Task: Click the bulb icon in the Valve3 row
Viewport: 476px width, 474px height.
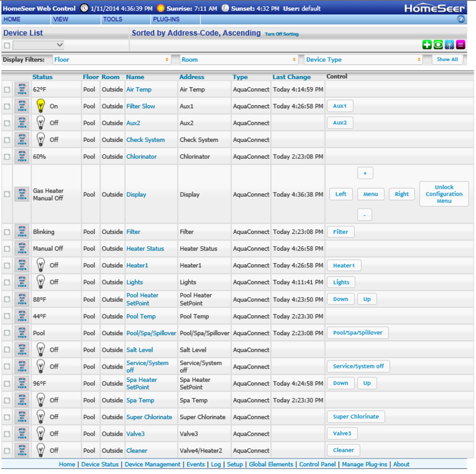Action: pyautogui.click(x=41, y=434)
